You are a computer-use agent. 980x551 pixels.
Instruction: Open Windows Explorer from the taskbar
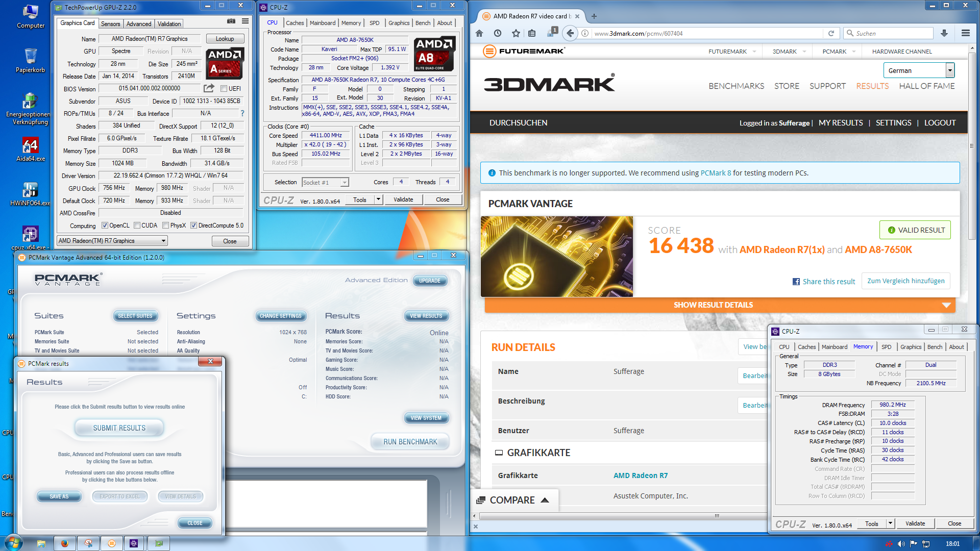tap(41, 543)
